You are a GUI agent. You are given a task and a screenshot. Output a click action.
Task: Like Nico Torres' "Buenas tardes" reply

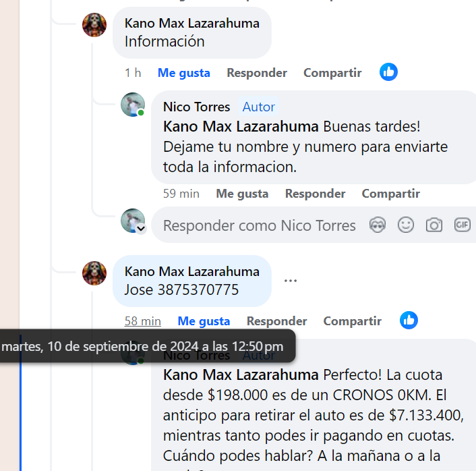pyautogui.click(x=242, y=194)
